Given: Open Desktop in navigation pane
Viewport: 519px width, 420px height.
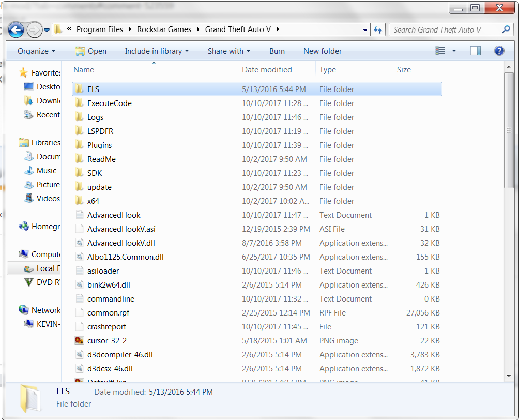Looking at the screenshot, I should click(x=42, y=87).
